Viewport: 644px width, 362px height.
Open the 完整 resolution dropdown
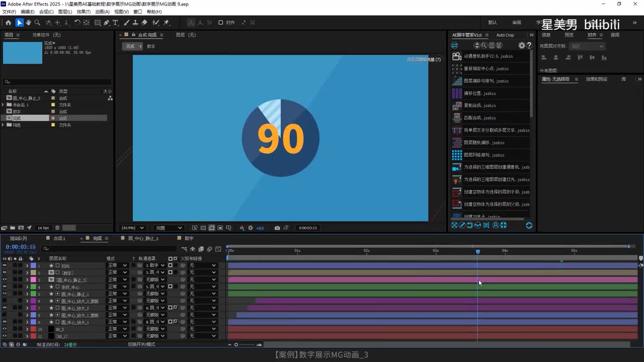click(x=168, y=228)
